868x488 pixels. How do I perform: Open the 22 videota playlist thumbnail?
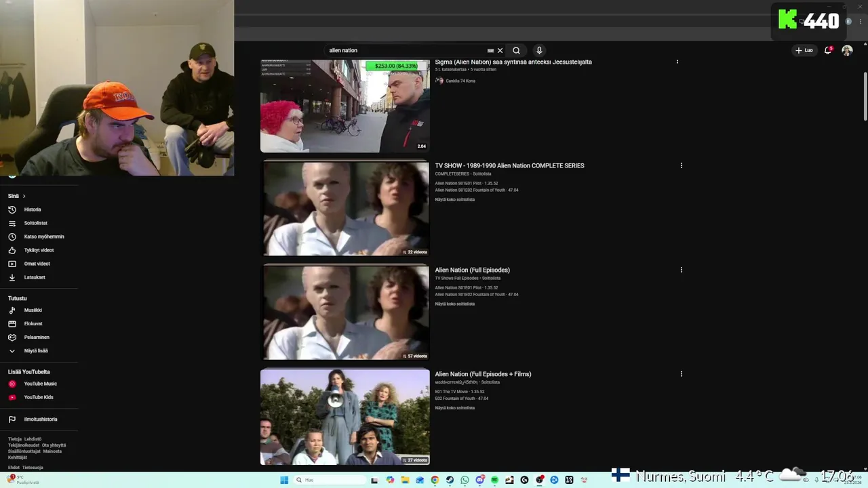coord(346,208)
